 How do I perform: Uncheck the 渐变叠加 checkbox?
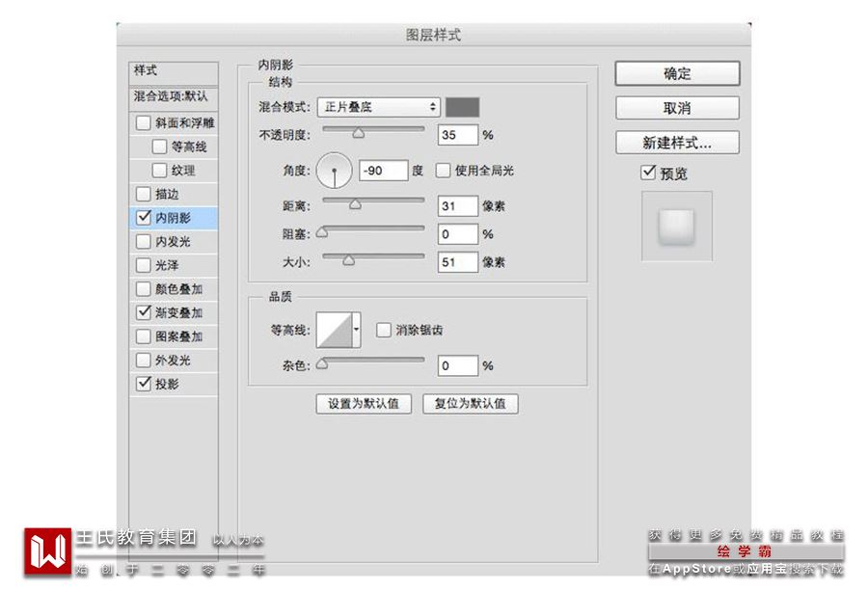(143, 312)
